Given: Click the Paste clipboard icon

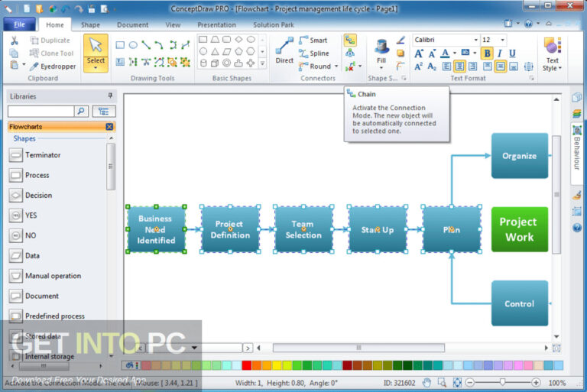Looking at the screenshot, I should pos(14,65).
